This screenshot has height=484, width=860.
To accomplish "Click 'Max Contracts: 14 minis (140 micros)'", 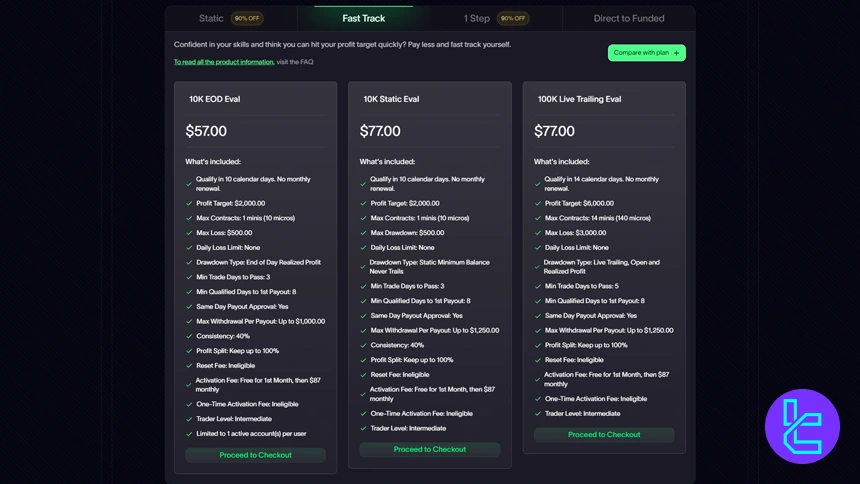I will (x=598, y=218).
